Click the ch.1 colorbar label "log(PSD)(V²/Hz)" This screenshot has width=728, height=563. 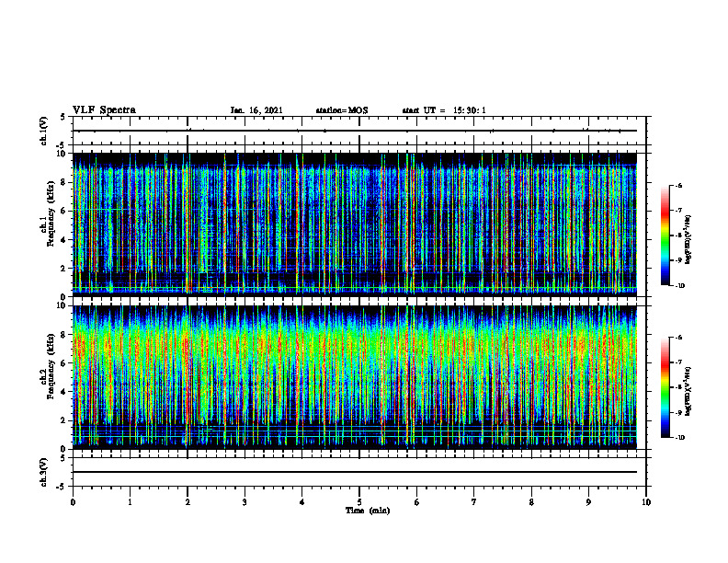coord(688,240)
